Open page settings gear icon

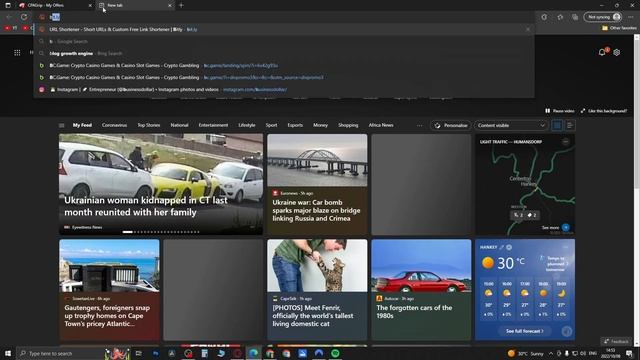click(617, 52)
